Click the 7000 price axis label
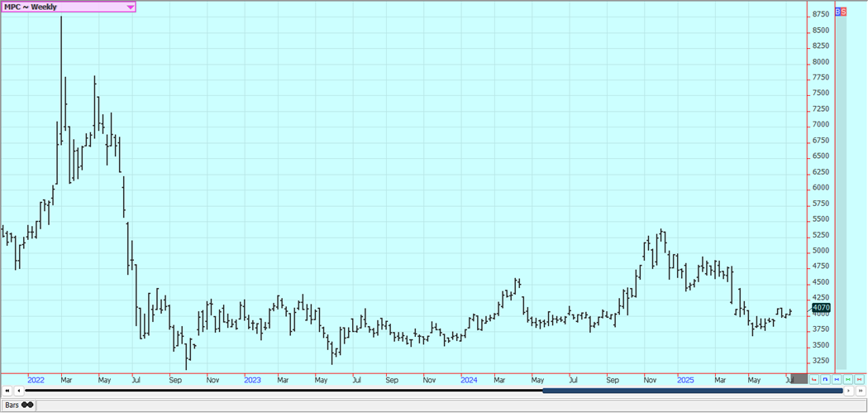 pyautogui.click(x=821, y=125)
